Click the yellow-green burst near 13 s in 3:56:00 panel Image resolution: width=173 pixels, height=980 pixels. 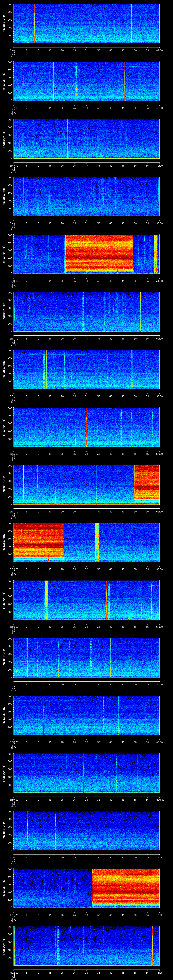46,600
